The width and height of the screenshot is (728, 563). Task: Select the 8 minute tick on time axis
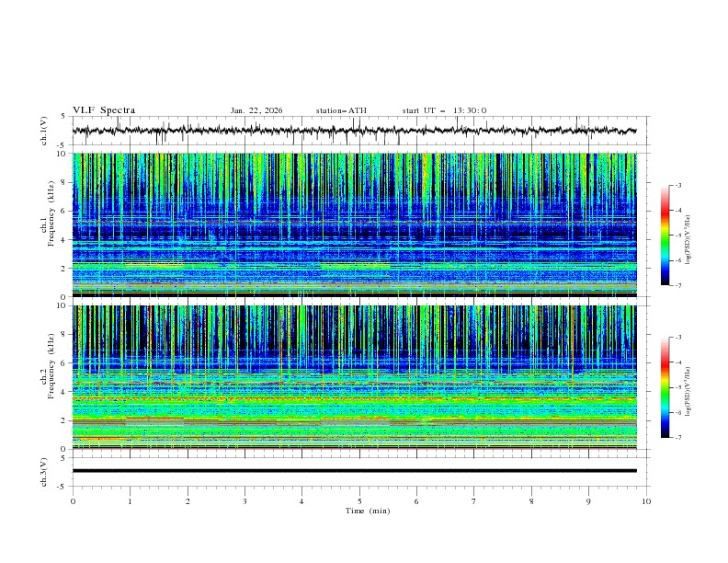(531, 501)
